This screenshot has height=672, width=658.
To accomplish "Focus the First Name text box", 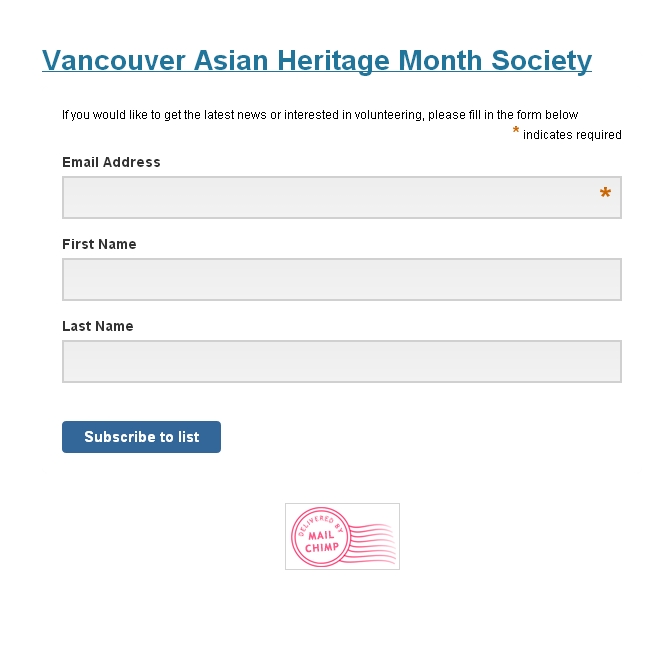I will tap(341, 280).
